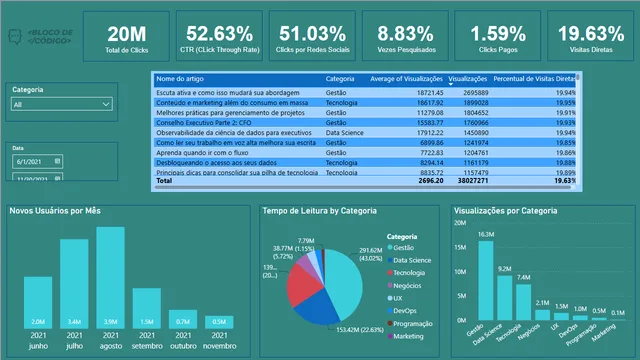Sort table by Categoria column header
This screenshot has width=640, height=360.
340,79
